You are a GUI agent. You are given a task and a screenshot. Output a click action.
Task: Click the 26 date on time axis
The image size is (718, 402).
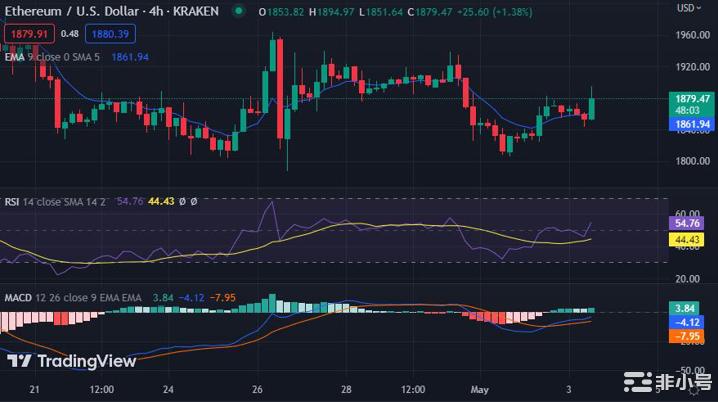(x=257, y=388)
